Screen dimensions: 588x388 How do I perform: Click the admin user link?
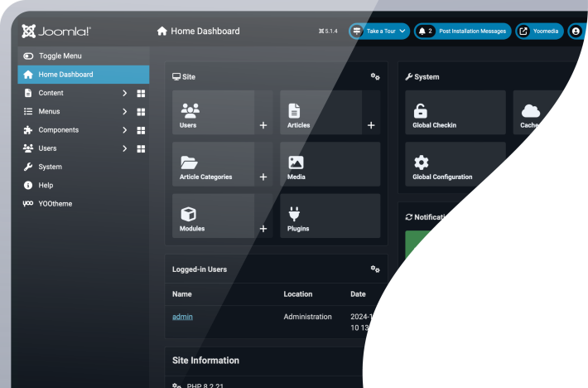182,317
